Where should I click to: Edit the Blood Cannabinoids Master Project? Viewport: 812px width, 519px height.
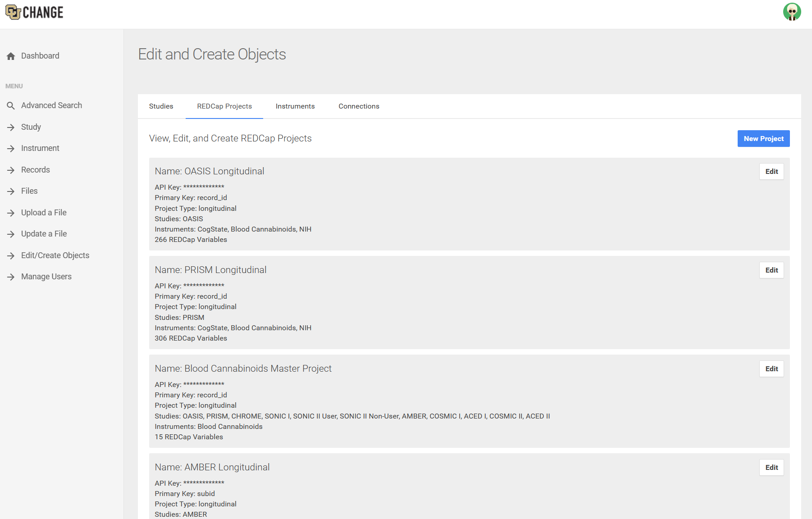pyautogui.click(x=771, y=369)
